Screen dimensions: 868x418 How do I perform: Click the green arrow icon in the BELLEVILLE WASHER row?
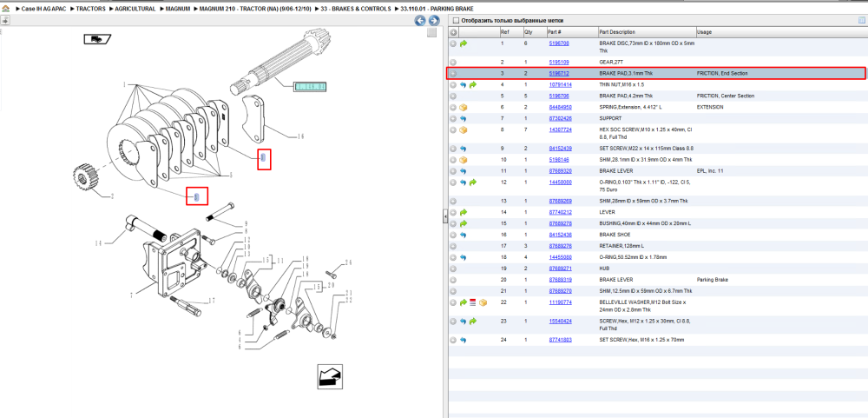click(x=464, y=302)
